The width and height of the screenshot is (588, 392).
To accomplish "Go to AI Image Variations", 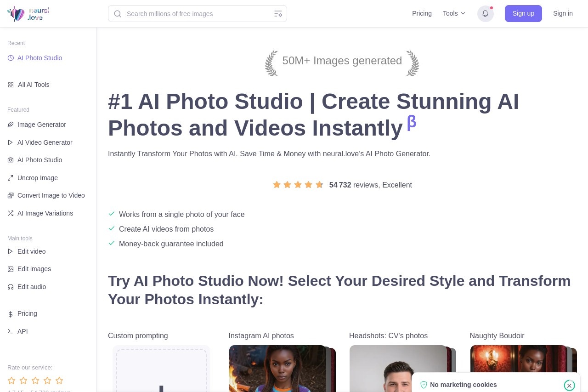I will point(45,213).
